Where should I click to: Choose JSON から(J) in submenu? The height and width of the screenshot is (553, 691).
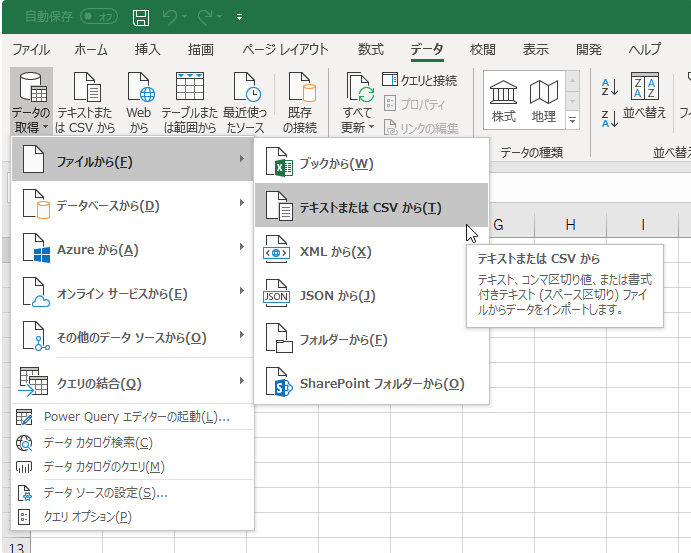click(372, 295)
